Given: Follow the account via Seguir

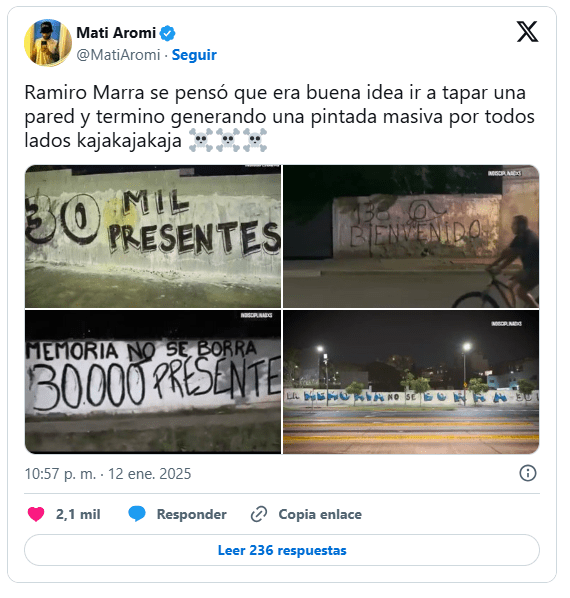Looking at the screenshot, I should tap(194, 55).
